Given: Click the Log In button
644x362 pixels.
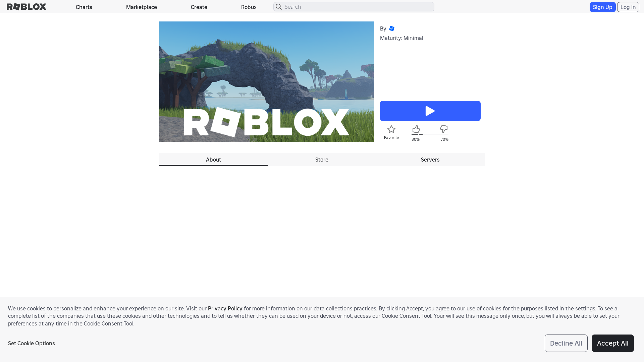Looking at the screenshot, I should click(x=628, y=7).
